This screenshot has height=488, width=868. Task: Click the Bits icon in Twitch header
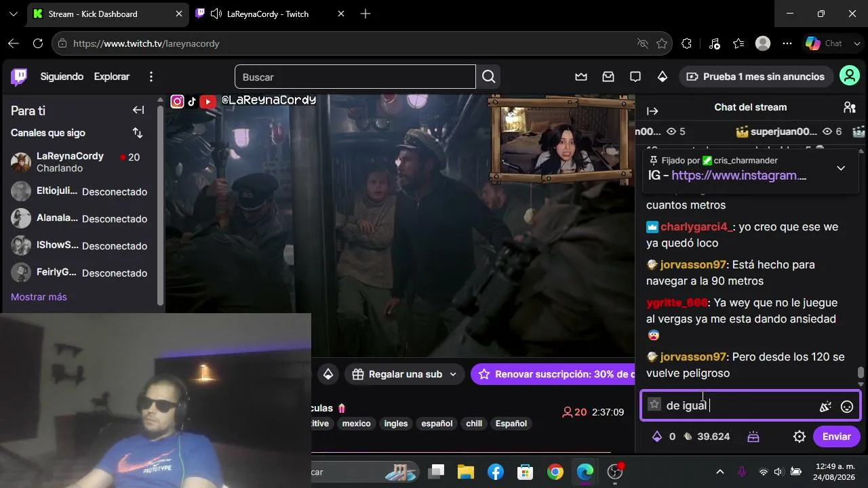663,77
